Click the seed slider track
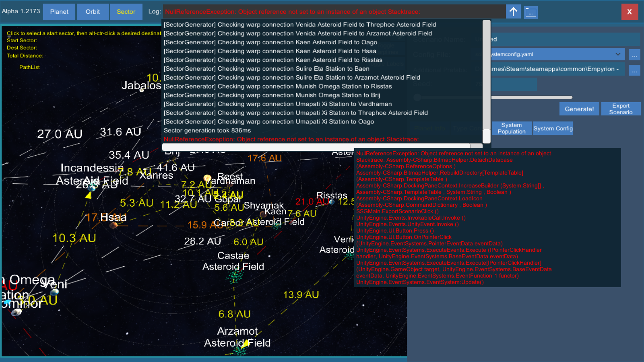 coord(531,97)
